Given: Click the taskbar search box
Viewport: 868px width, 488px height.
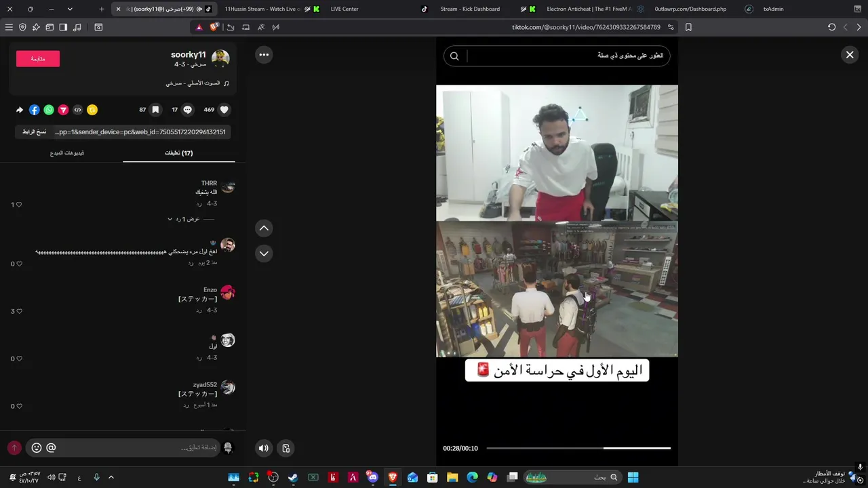Looking at the screenshot, I should [573, 477].
